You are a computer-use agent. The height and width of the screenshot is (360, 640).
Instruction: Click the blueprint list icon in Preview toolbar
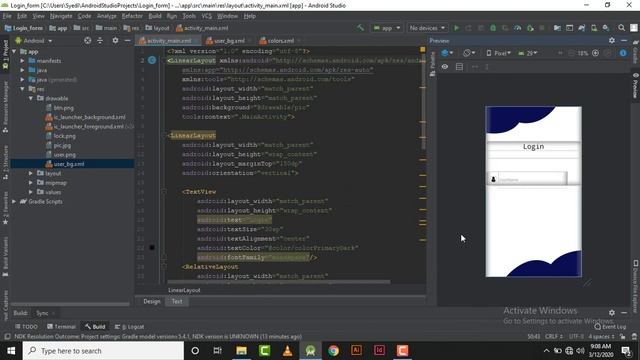pos(459,67)
